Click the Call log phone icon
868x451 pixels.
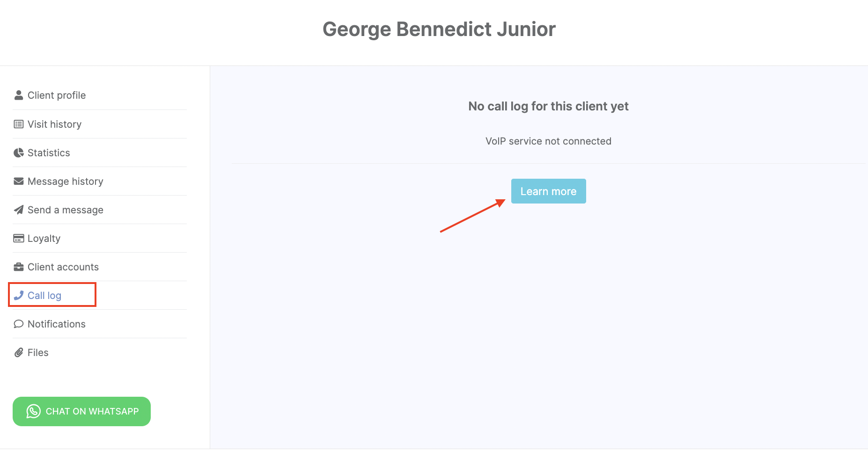tap(19, 296)
